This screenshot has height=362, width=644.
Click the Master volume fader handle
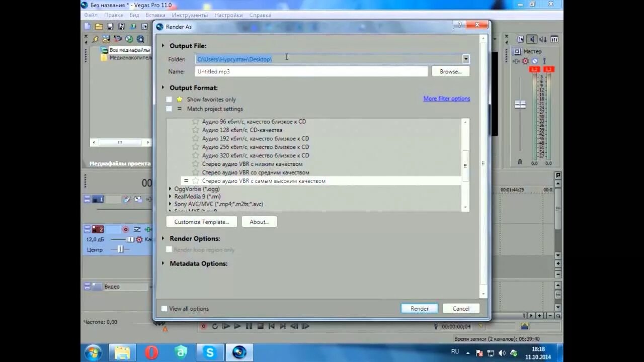[x=520, y=105]
